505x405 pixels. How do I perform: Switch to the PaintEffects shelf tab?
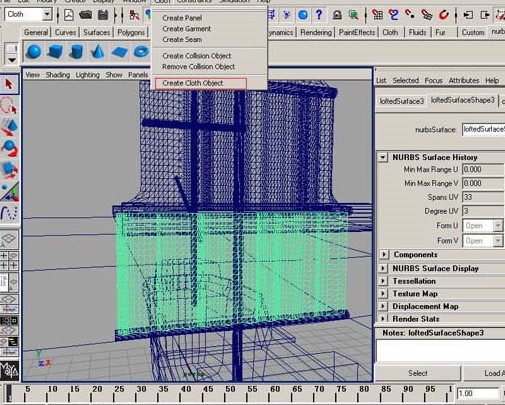tap(357, 32)
